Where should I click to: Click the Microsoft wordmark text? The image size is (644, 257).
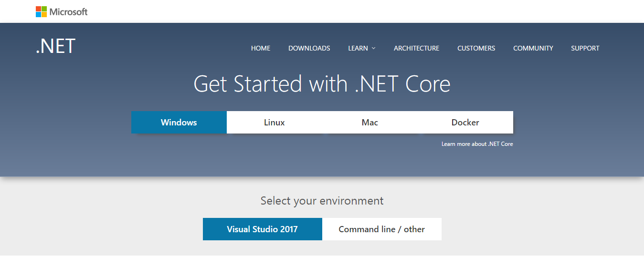(69, 12)
